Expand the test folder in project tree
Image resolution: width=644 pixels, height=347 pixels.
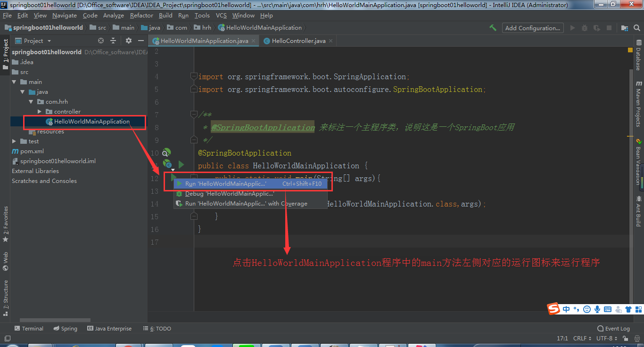tap(14, 141)
